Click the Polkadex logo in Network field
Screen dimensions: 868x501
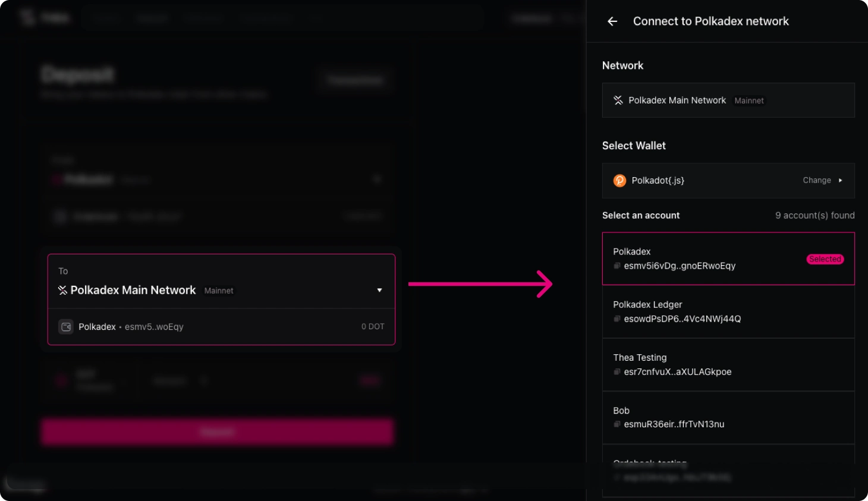618,100
